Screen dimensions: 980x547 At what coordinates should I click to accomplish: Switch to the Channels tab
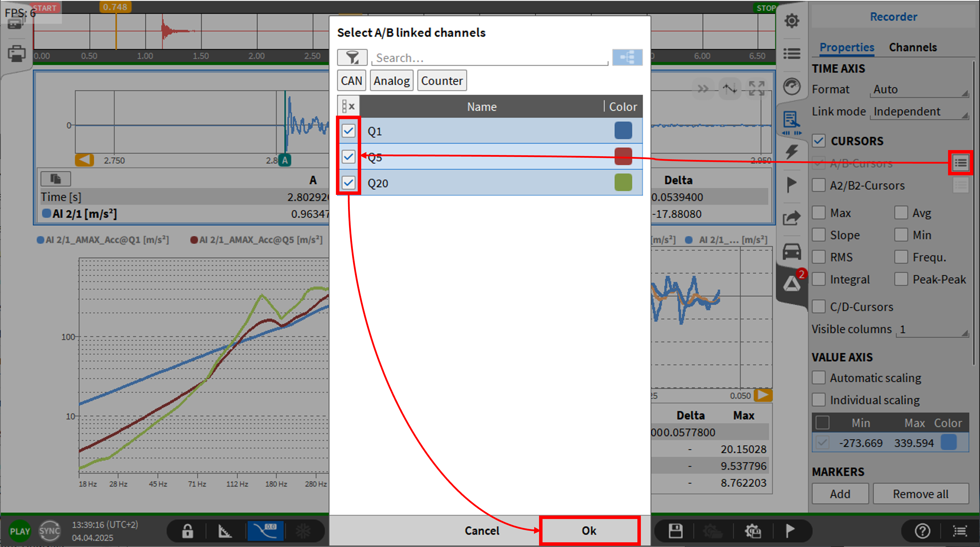pyautogui.click(x=912, y=48)
